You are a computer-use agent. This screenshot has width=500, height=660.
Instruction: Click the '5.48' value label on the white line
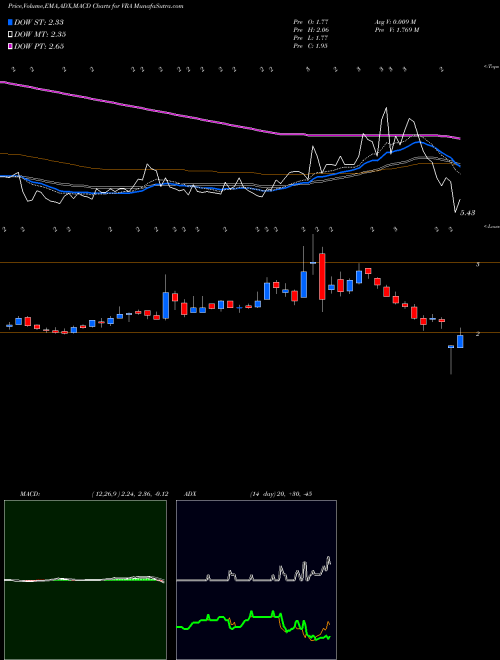pos(468,213)
